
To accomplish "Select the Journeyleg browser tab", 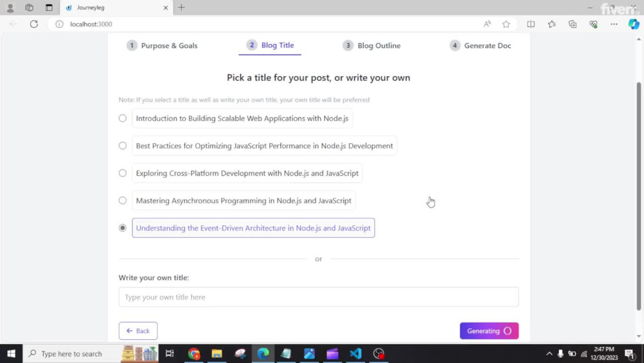I will [116, 7].
